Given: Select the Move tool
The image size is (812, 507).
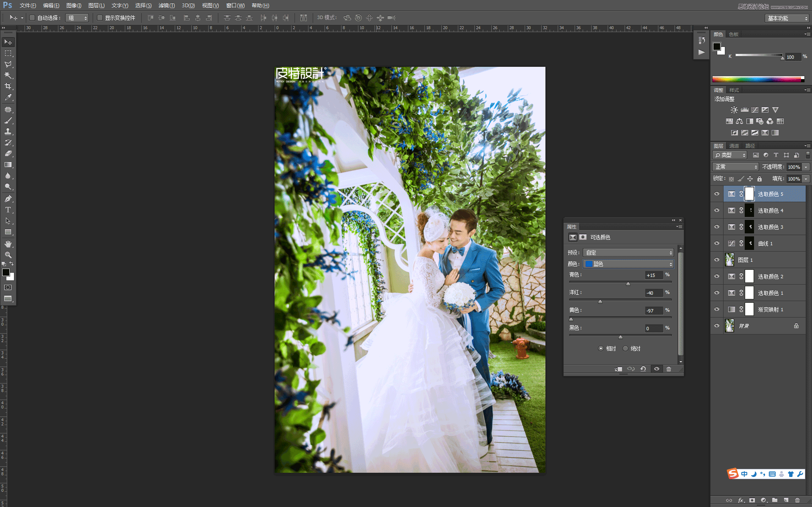Looking at the screenshot, I should click(8, 42).
